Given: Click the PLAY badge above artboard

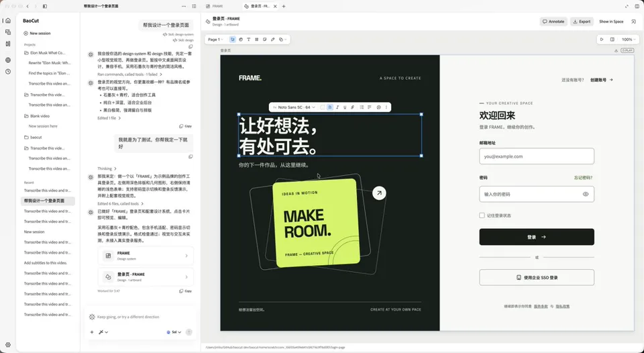Looking at the screenshot, I should tap(627, 50).
